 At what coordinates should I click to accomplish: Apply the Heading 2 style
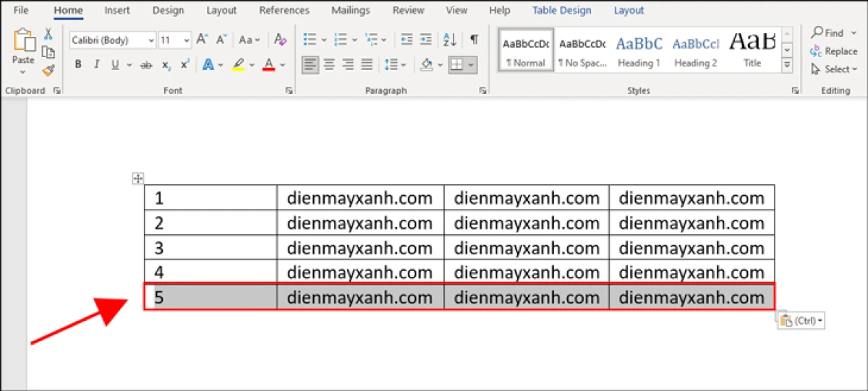pyautogui.click(x=696, y=50)
